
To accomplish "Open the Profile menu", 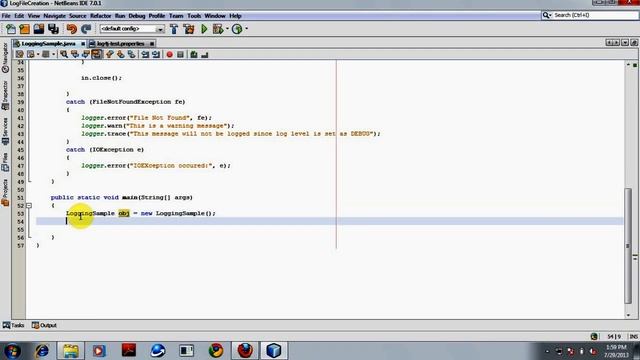I will coord(157,16).
